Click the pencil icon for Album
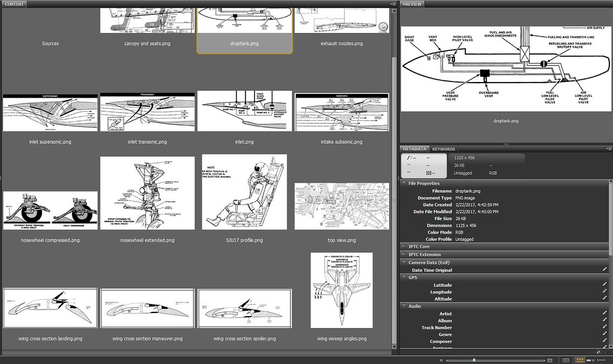Image resolution: width=613 pixels, height=364 pixels. (605, 321)
